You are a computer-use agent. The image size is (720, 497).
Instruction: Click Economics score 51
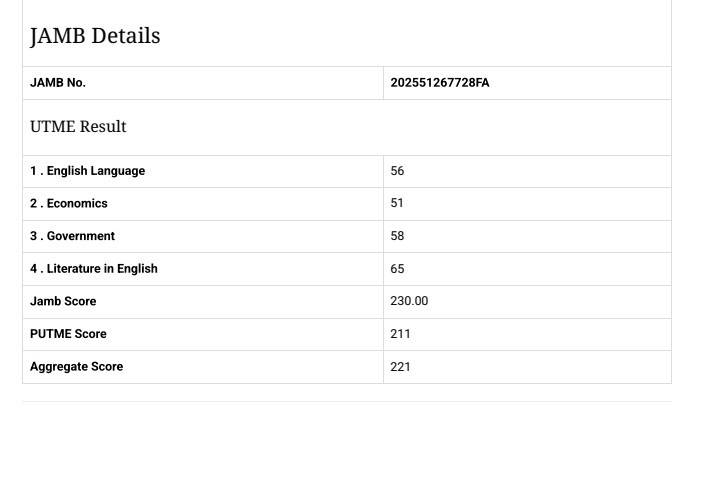[x=397, y=203]
